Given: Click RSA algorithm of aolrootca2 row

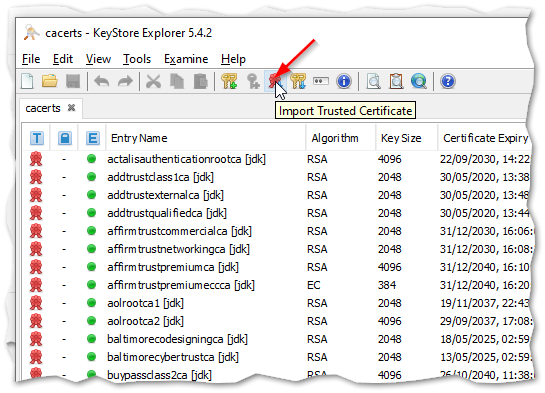Looking at the screenshot, I should pos(317,321).
